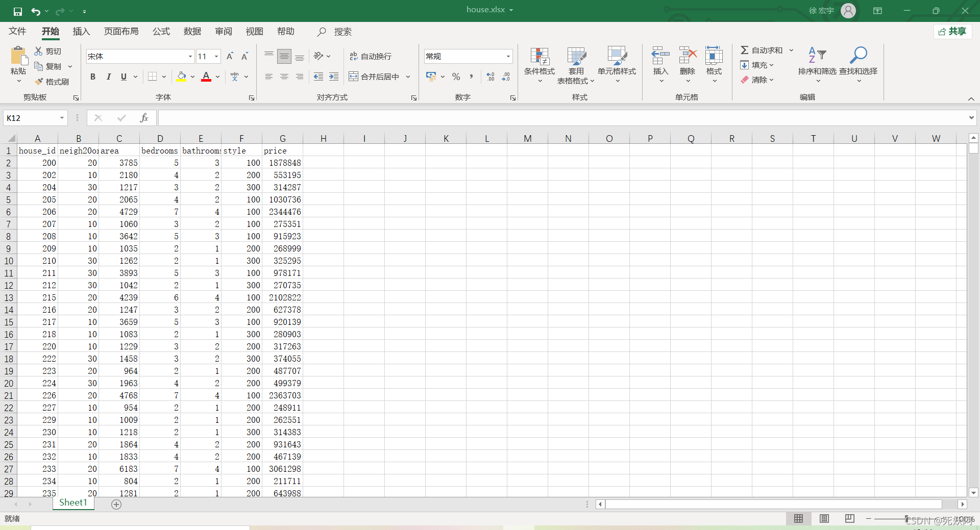Screen dimensions: 980x530
Task: Click the Copy button
Action: click(47, 66)
